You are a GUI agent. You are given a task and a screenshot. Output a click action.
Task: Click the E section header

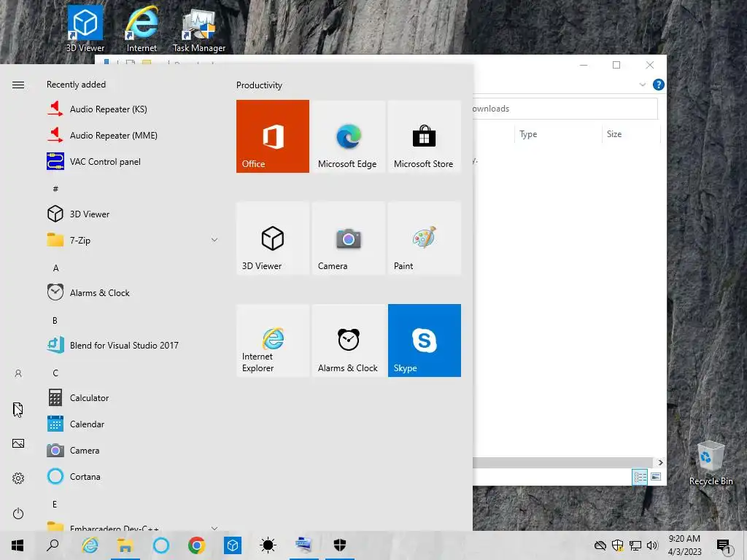coord(55,504)
